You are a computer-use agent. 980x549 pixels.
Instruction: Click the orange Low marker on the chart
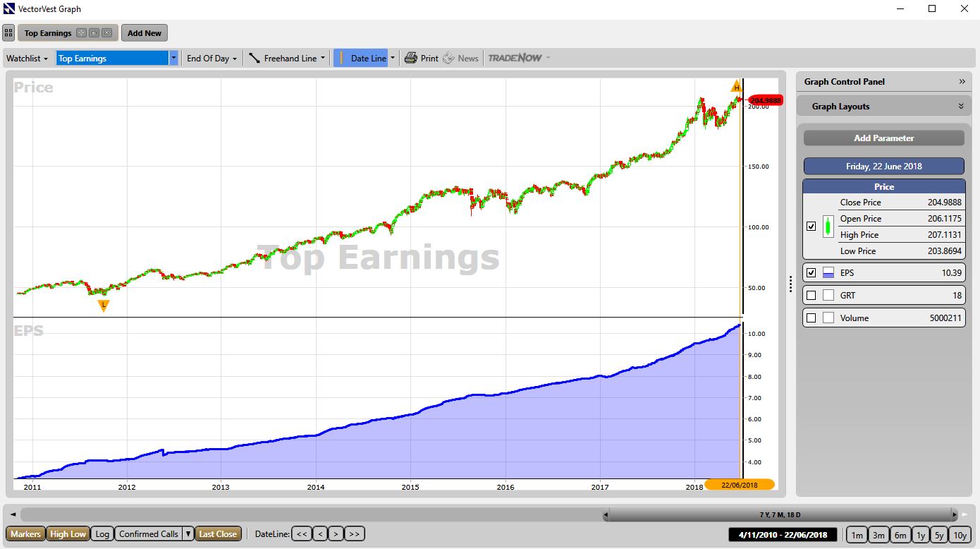point(103,305)
